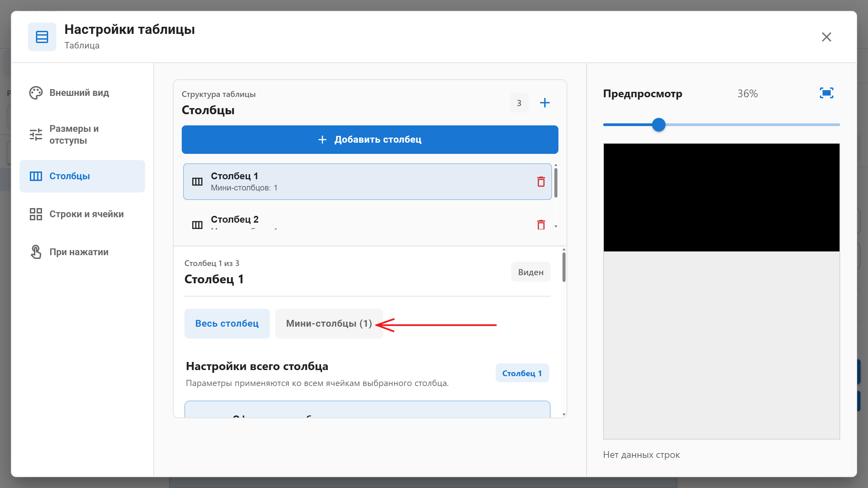The image size is (868, 488).
Task: Click the column icon of Столбец 2 row
Action: click(x=197, y=225)
